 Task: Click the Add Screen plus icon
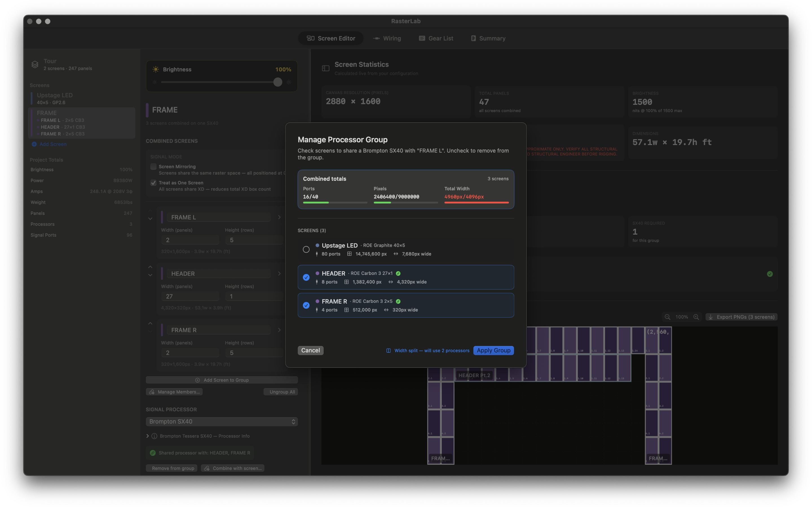point(34,144)
